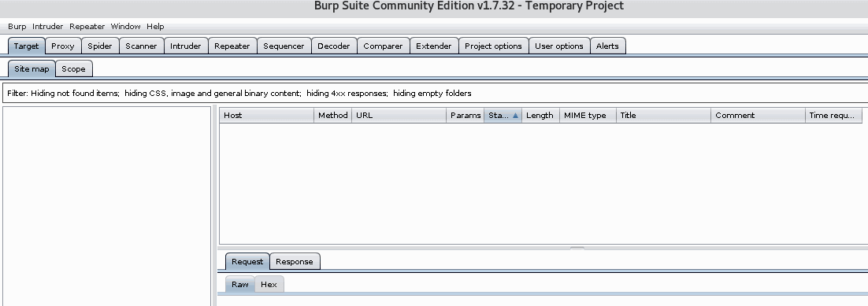The image size is (868, 306).
Task: Sort table by Host column
Action: (x=267, y=115)
